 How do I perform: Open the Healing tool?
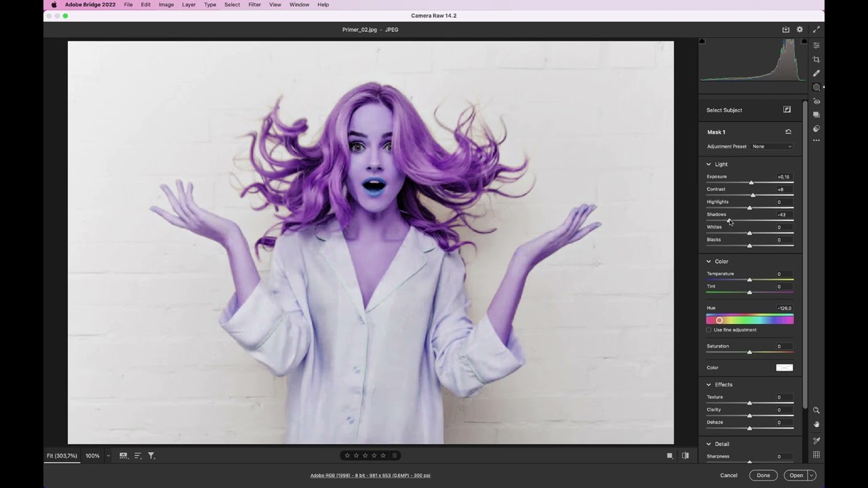(816, 73)
